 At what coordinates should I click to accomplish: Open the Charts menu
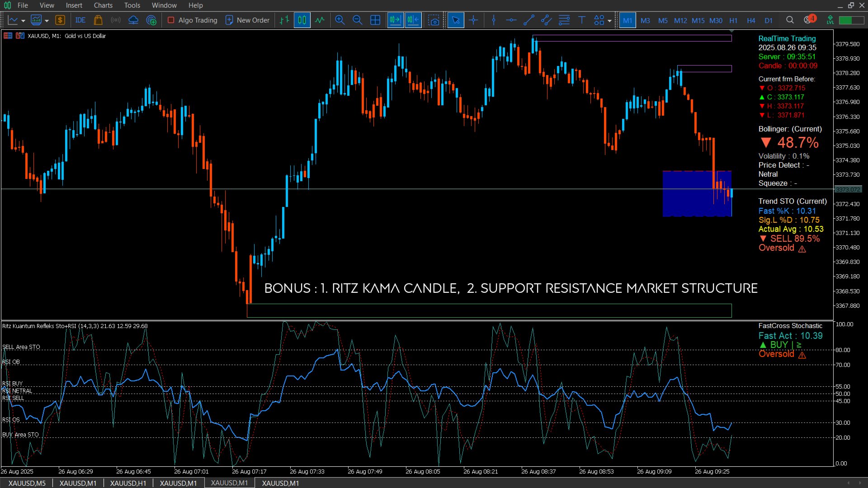(103, 5)
